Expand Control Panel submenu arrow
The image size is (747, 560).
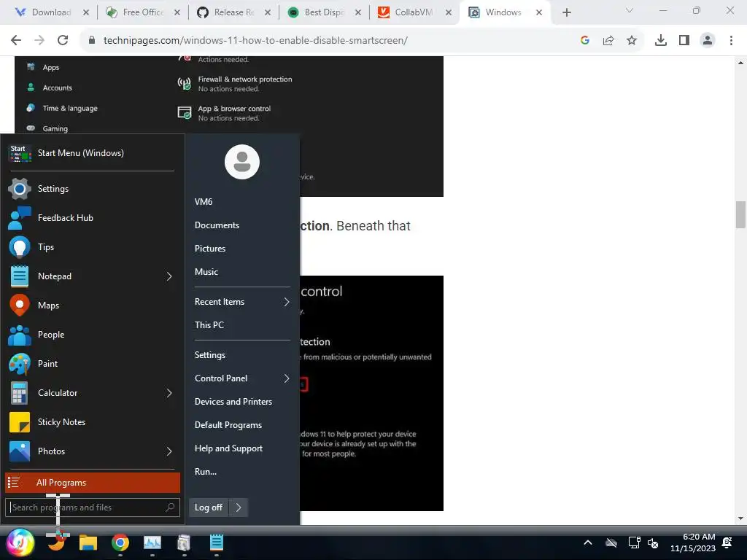[287, 378]
